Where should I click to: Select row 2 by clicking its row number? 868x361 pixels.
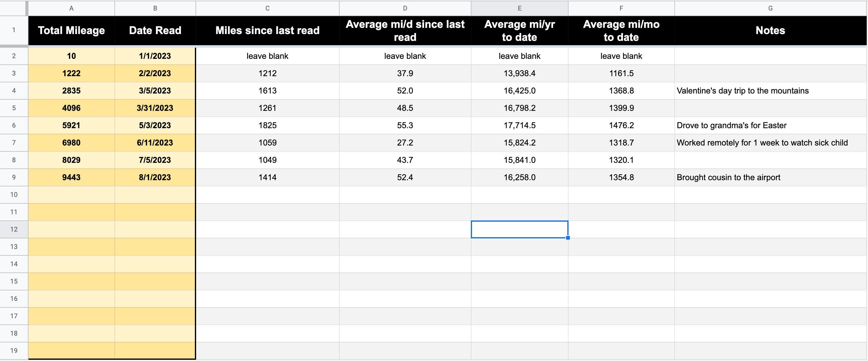[14, 56]
